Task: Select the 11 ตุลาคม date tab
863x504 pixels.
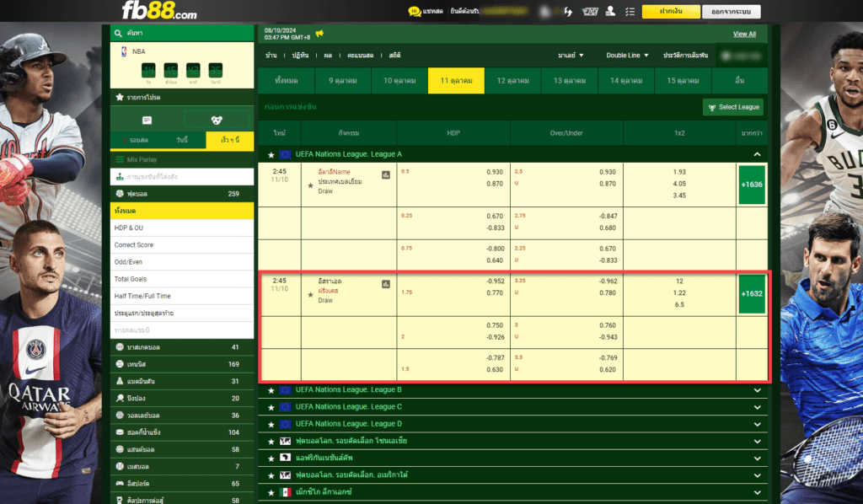Action: coord(456,80)
